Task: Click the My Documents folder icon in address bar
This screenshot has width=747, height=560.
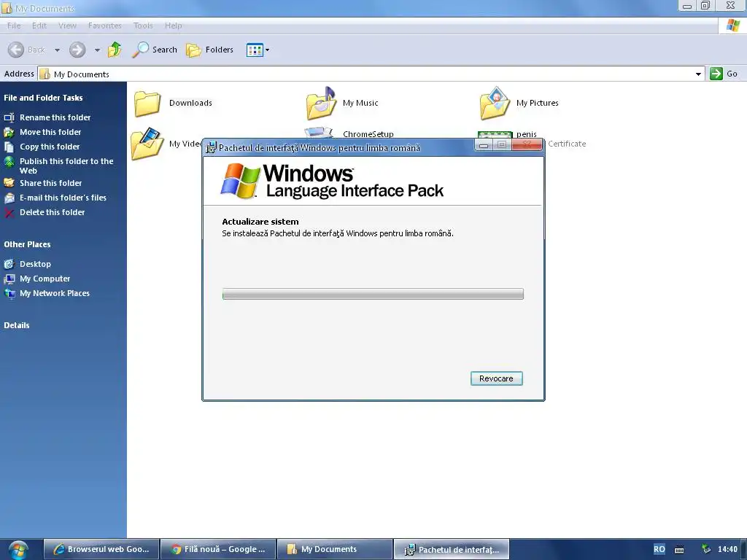Action: pyautogui.click(x=44, y=74)
